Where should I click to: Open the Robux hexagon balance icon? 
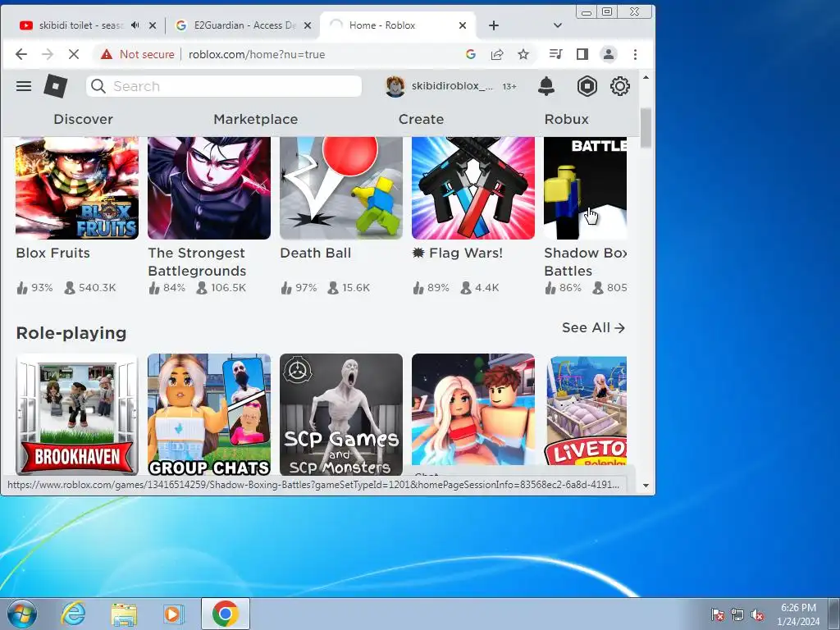[587, 86]
